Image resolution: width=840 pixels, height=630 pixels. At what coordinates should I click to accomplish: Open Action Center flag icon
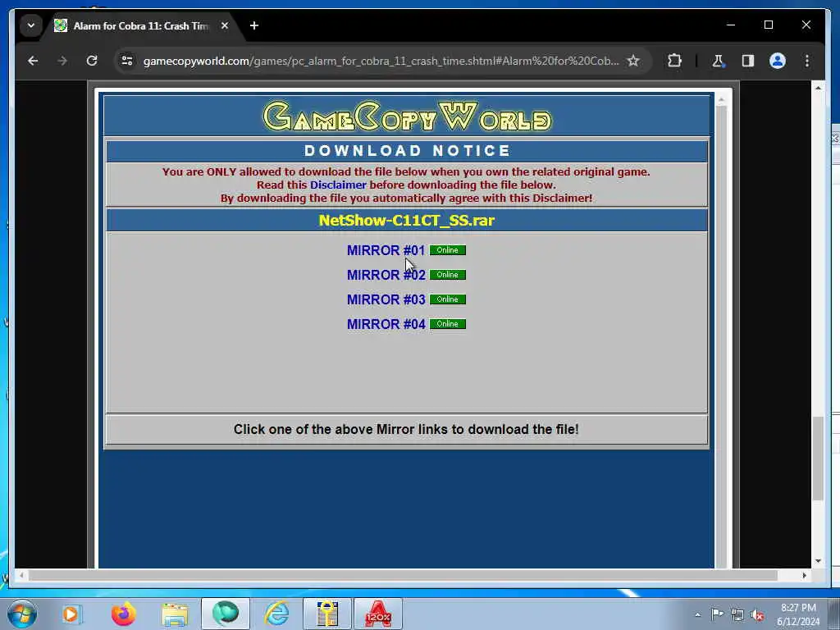(717, 614)
